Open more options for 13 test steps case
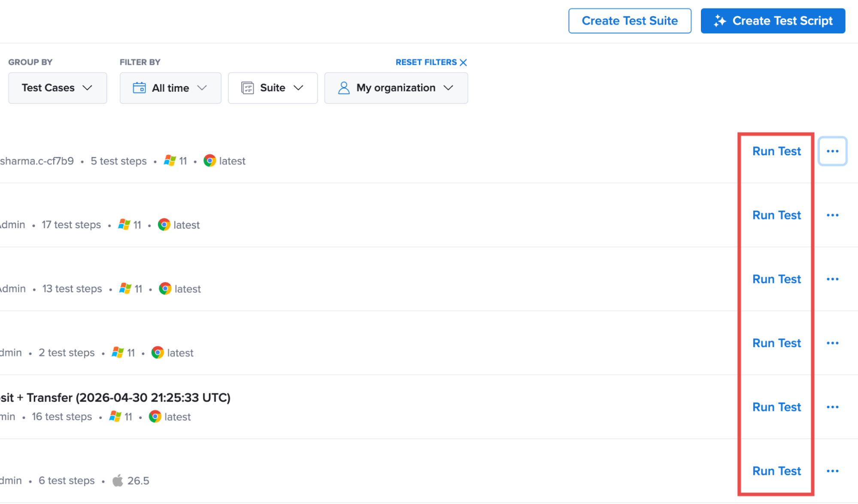Screen dimensions: 858x504 pos(832,279)
